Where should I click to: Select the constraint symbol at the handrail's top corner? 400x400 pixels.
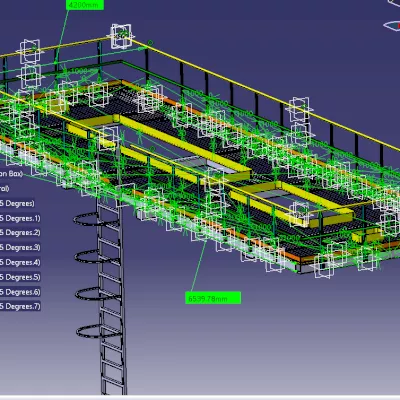(122, 35)
